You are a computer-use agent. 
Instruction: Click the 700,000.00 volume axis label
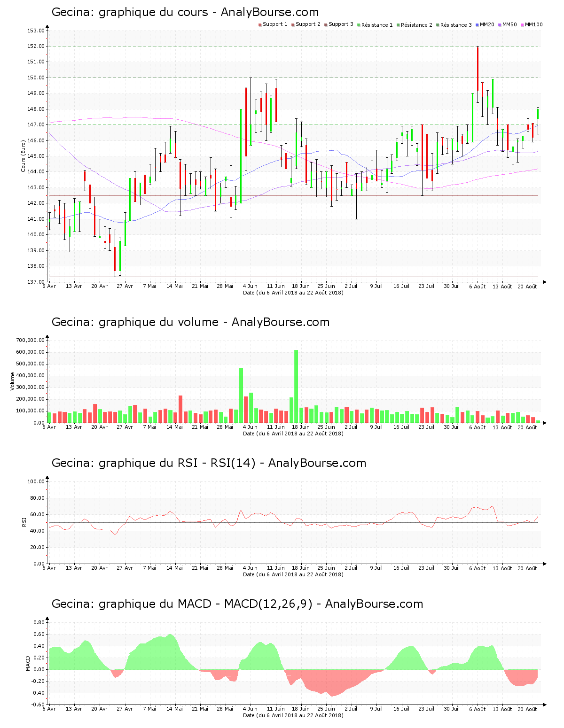pyautogui.click(x=31, y=340)
